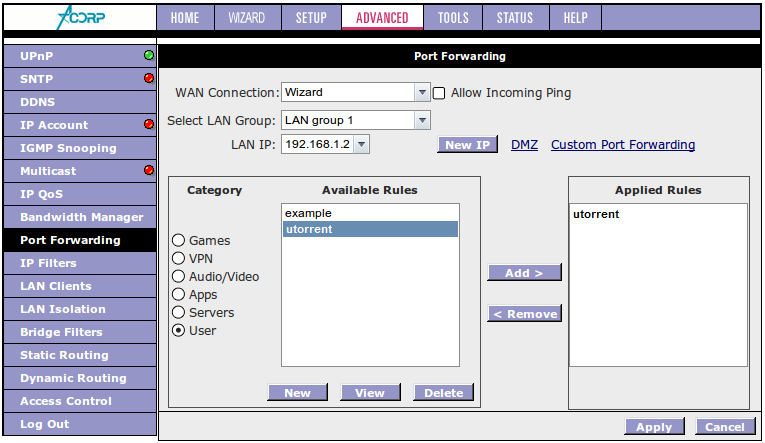The image size is (765, 443).
Task: Open Multicast in the sidebar
Action: coord(80,171)
